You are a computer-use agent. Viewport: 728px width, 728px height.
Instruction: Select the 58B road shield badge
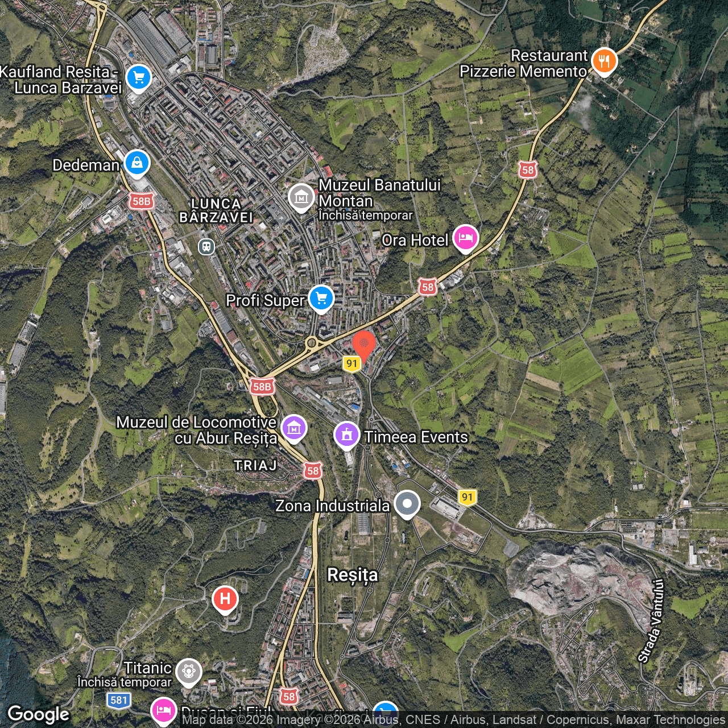pos(262,387)
